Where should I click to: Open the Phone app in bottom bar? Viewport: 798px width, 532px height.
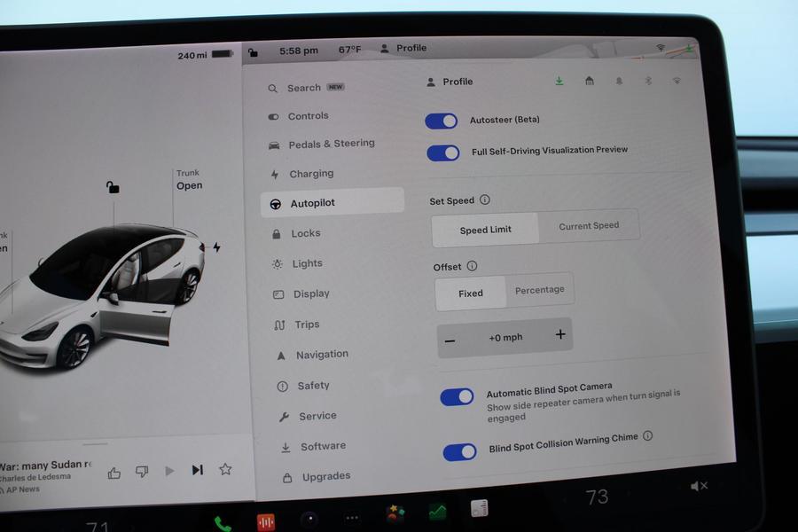coord(223,523)
